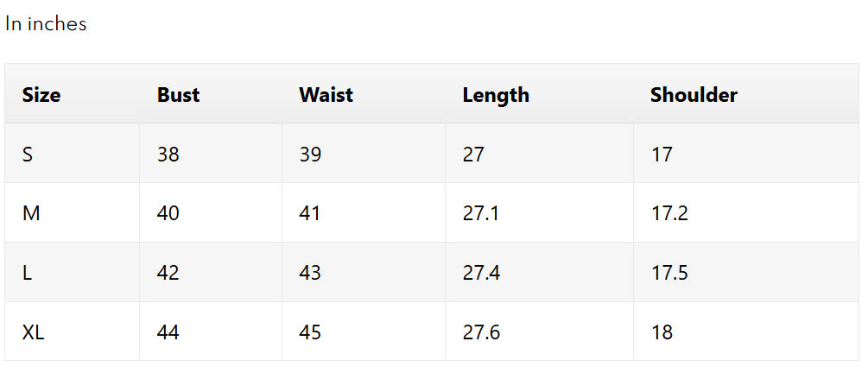Screen dimensions: 868x373
Task: Click bust value 44
Action: tap(168, 332)
